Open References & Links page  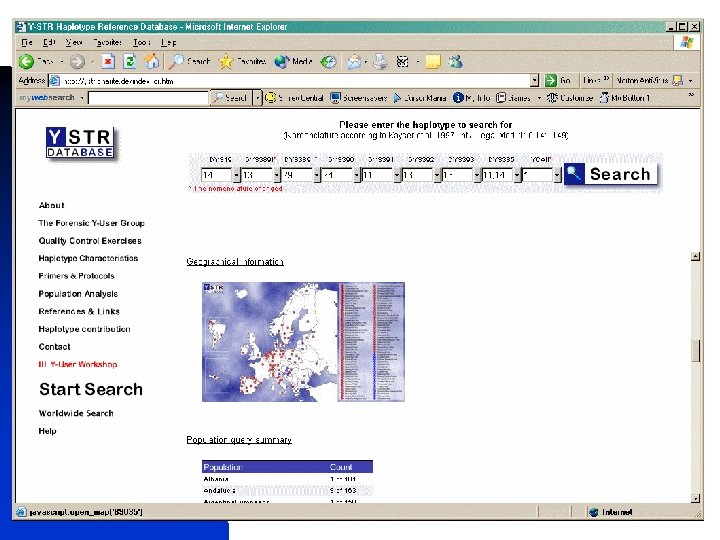79,311
